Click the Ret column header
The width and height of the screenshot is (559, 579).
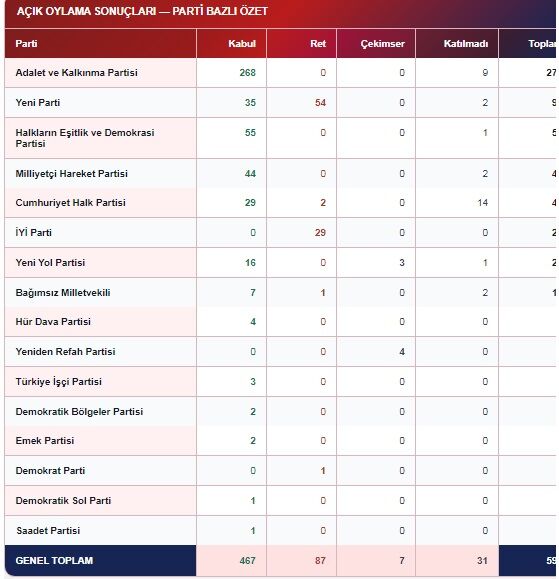(318, 44)
